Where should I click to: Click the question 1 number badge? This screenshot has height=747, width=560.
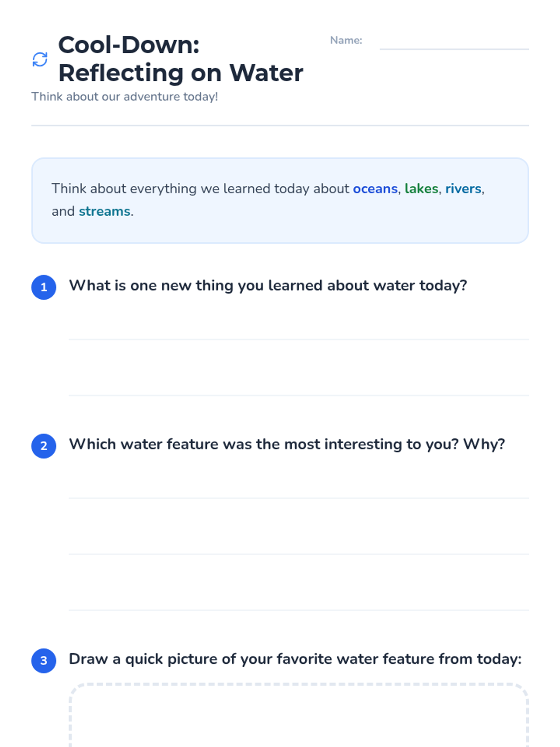(44, 287)
